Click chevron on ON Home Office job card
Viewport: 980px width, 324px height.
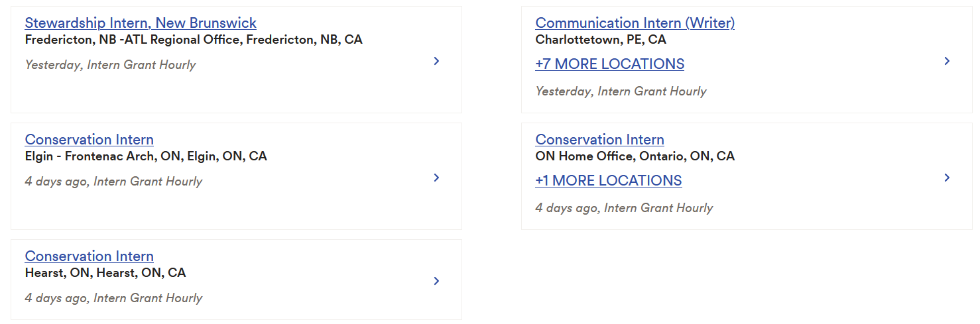(947, 178)
